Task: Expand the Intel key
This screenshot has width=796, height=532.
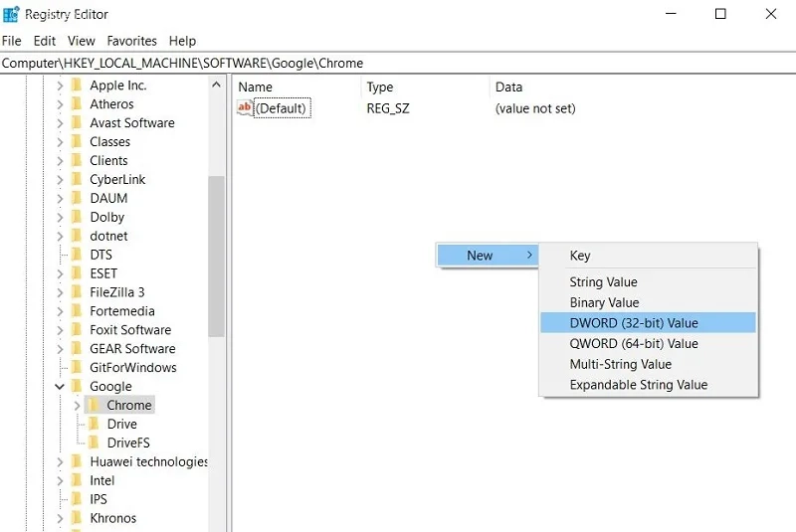Action: point(60,480)
